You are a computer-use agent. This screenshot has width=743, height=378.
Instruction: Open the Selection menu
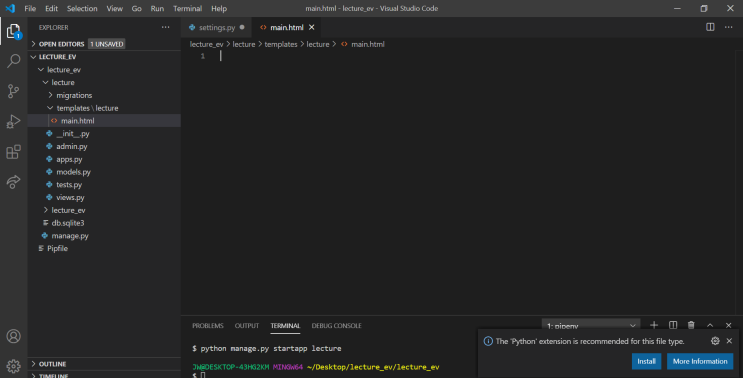coord(82,9)
